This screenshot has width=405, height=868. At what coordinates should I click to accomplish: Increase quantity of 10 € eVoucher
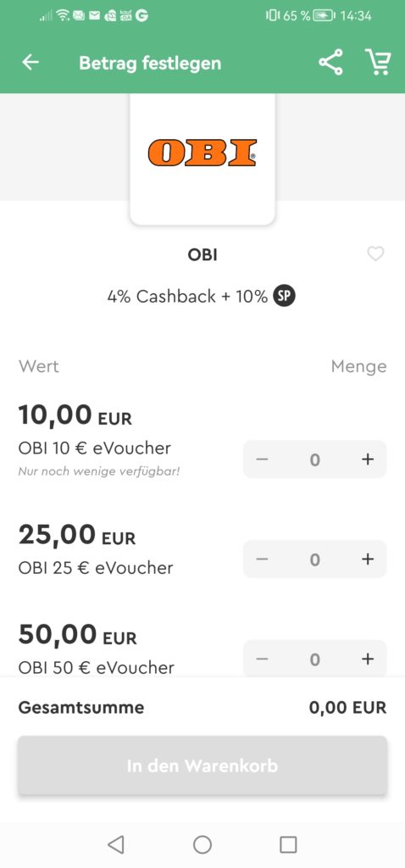coord(368,459)
